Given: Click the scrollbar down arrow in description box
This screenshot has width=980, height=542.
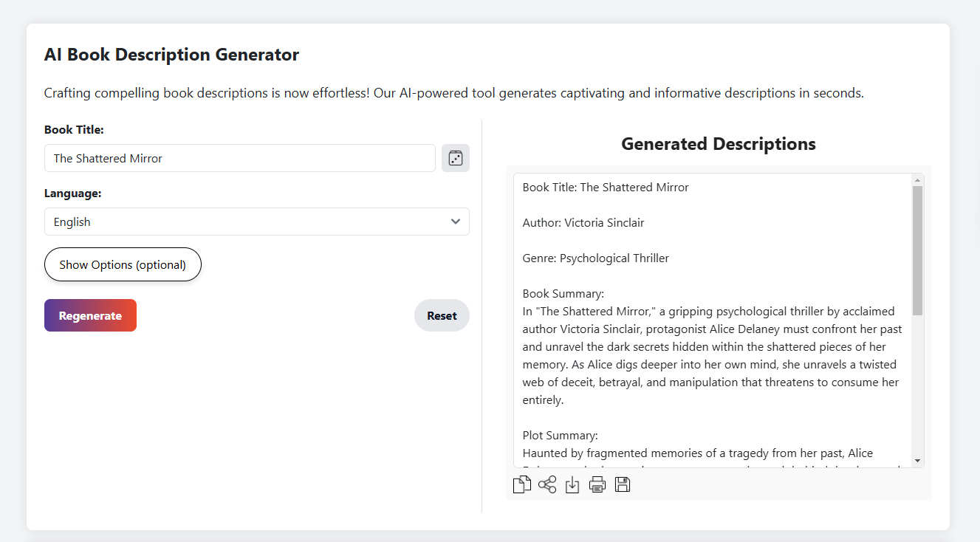Looking at the screenshot, I should (918, 461).
